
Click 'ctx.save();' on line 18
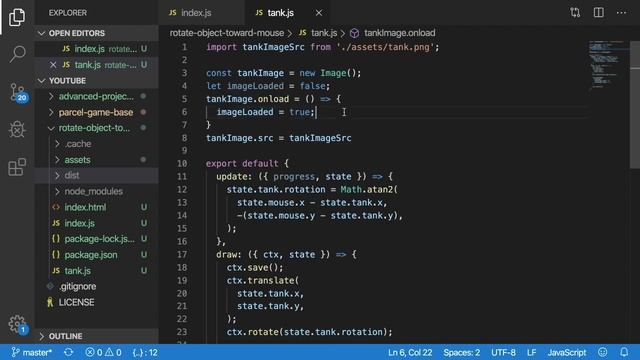coord(255,268)
